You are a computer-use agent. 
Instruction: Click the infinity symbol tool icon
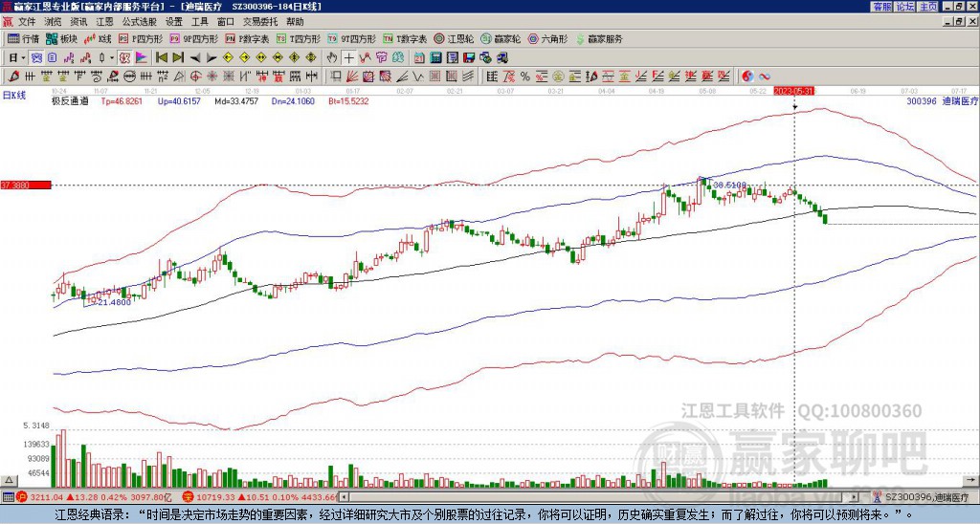click(x=765, y=76)
